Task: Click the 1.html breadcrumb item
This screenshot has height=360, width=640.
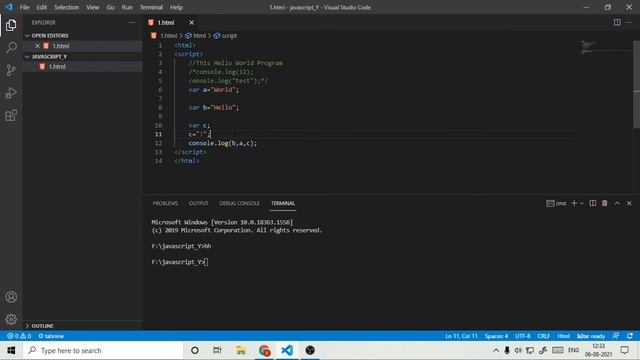Action: point(164,36)
